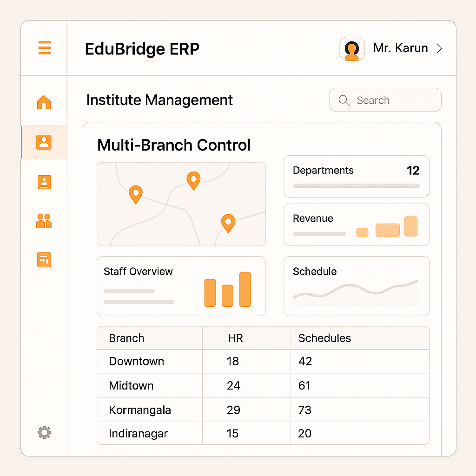Screen dimensions: 476x476
Task: Click the magnifying glass search icon
Action: (344, 100)
